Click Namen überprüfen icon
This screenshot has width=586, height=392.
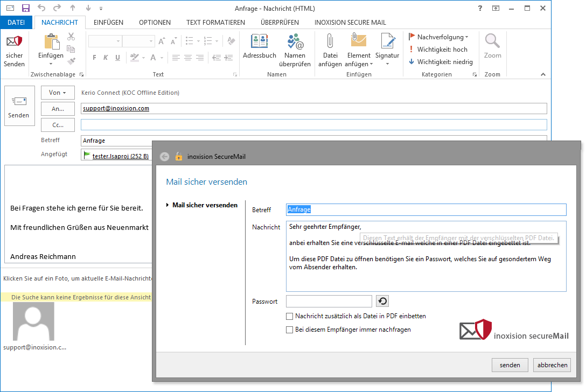(295, 42)
